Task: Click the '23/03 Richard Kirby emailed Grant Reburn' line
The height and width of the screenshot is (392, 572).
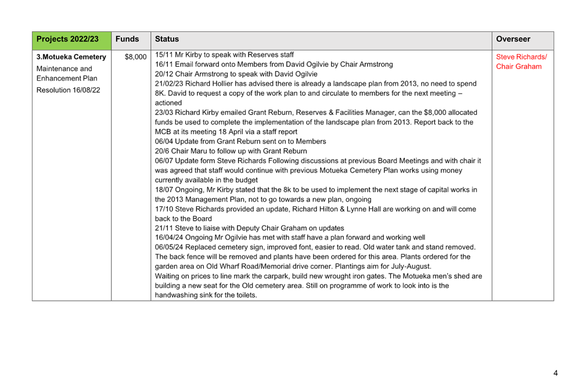Action: [316, 112]
